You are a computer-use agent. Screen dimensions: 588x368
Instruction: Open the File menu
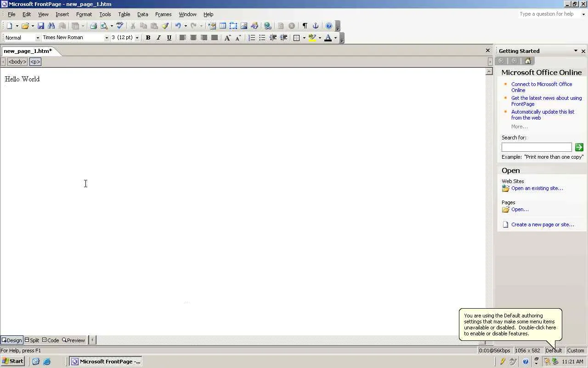(11, 14)
